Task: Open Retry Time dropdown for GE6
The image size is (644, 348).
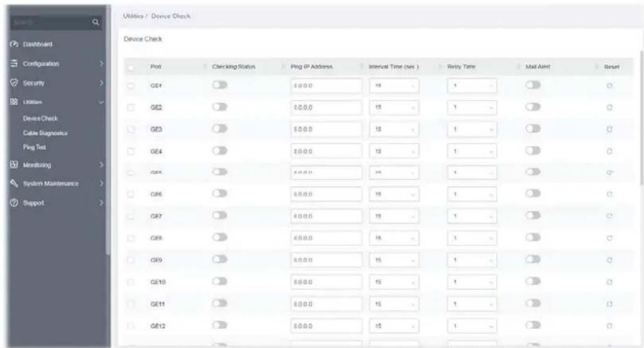Action: point(472,194)
